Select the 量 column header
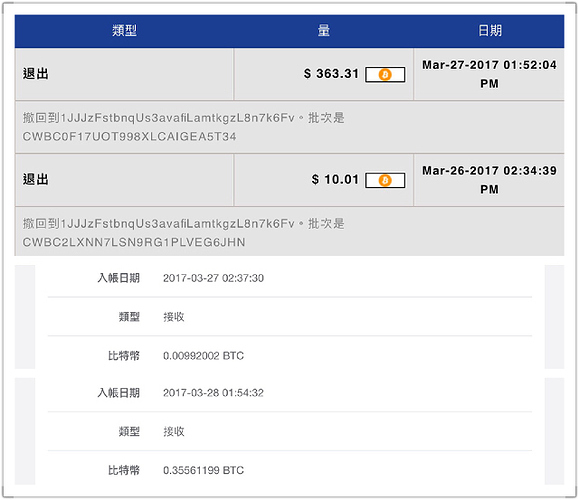The image size is (578, 500). pyautogui.click(x=324, y=31)
